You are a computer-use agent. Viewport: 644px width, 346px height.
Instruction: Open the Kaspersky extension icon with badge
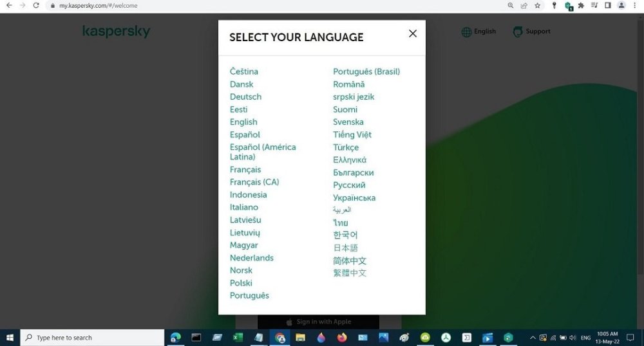(x=569, y=6)
